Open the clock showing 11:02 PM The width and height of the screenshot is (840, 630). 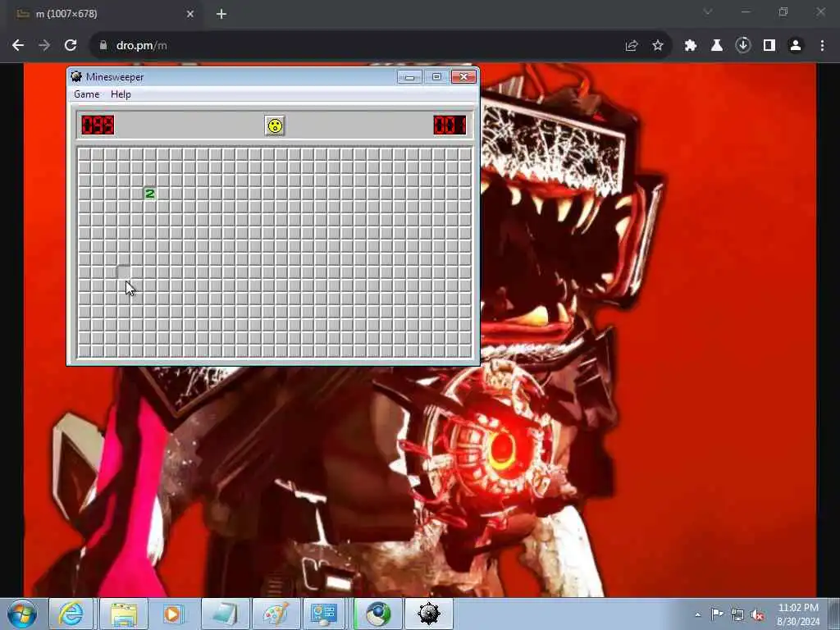798,614
